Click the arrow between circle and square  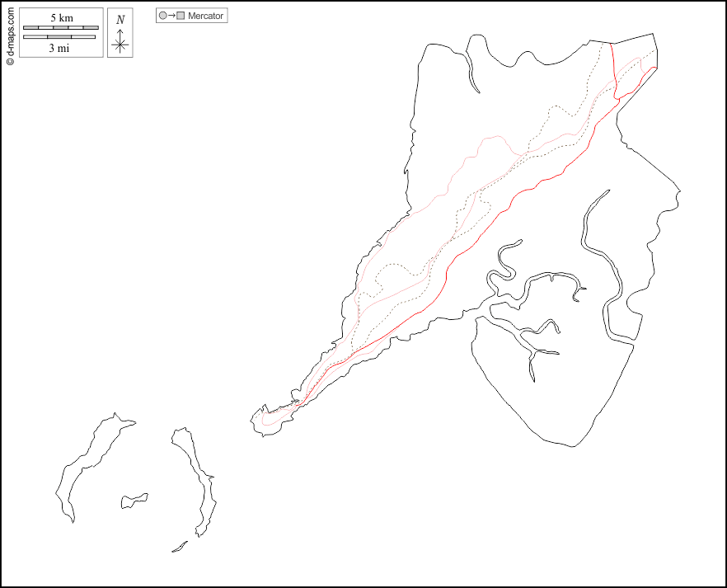coord(171,16)
